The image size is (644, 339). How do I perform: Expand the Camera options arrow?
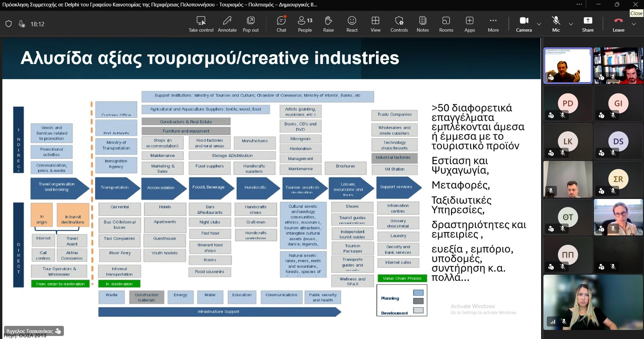[x=539, y=24]
